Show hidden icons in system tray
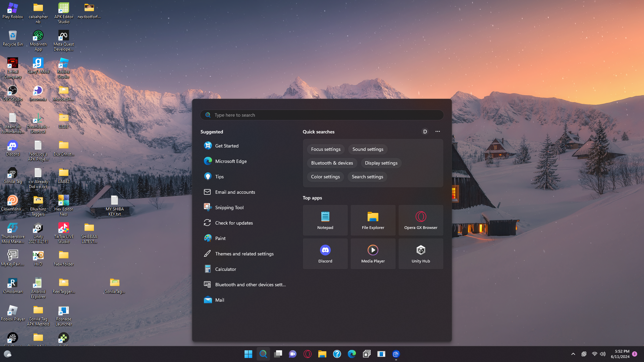 click(x=573, y=354)
